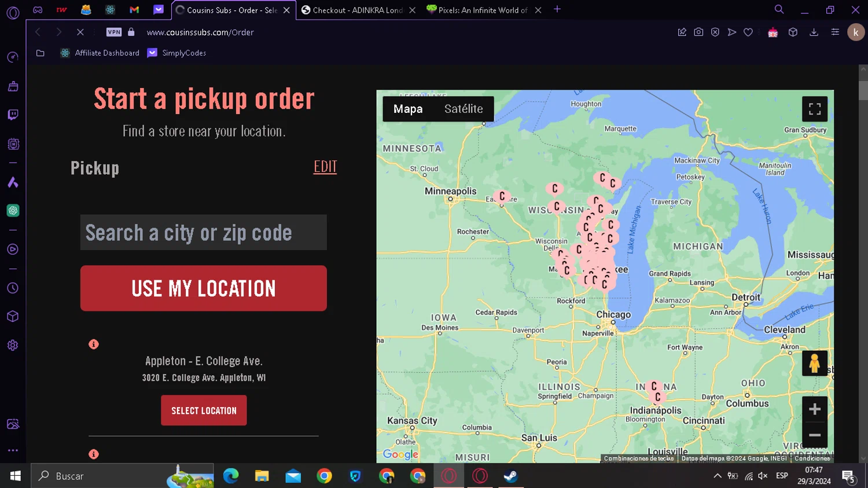Open the sidebar three-dots more menu

[x=13, y=450]
